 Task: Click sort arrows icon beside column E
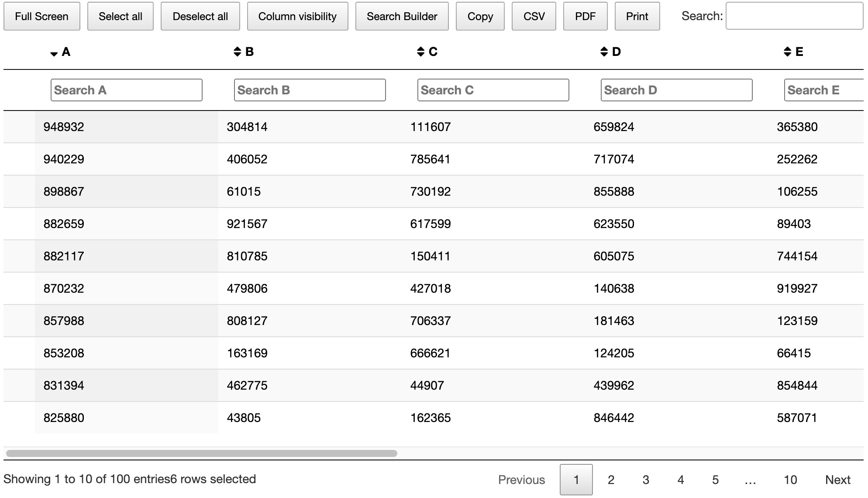point(787,52)
